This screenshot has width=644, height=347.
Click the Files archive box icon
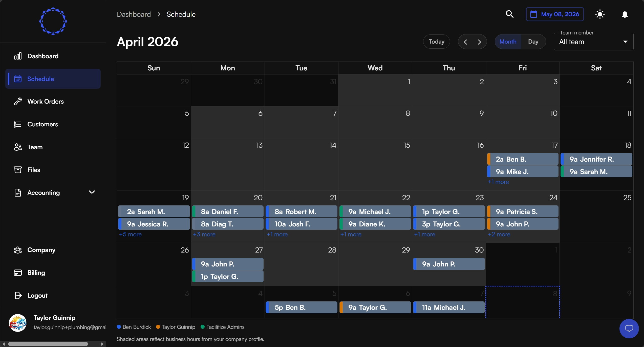point(18,170)
